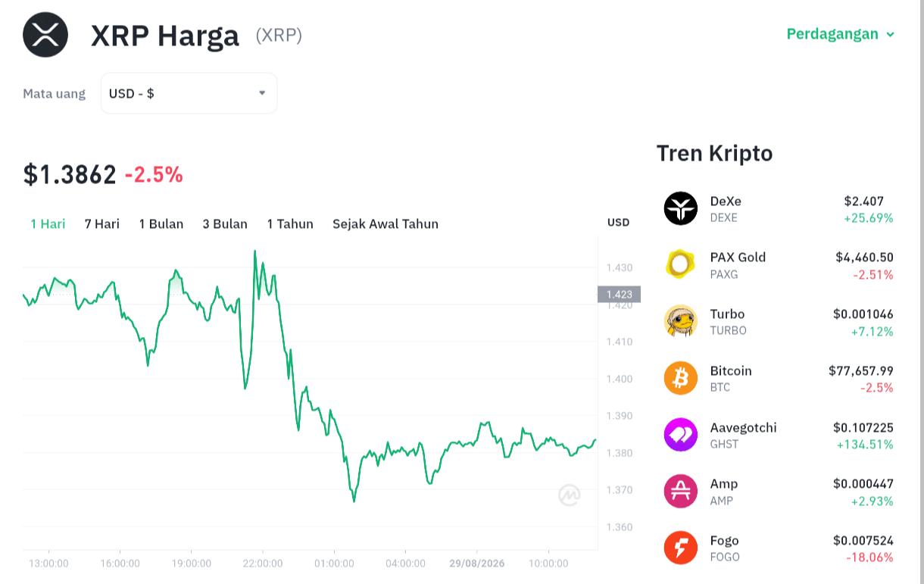This screenshot has width=924, height=584.
Task: Show the 3 Bulan chart range
Action: 225,223
